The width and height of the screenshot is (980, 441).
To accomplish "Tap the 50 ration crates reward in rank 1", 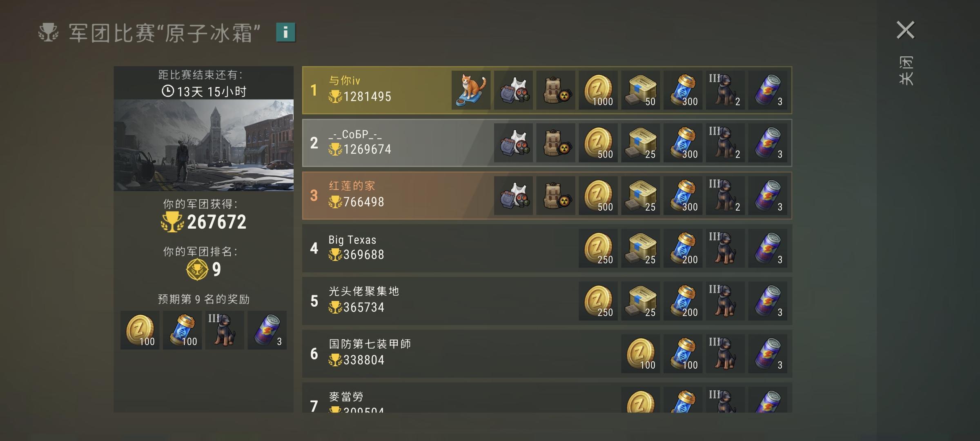I will [641, 90].
